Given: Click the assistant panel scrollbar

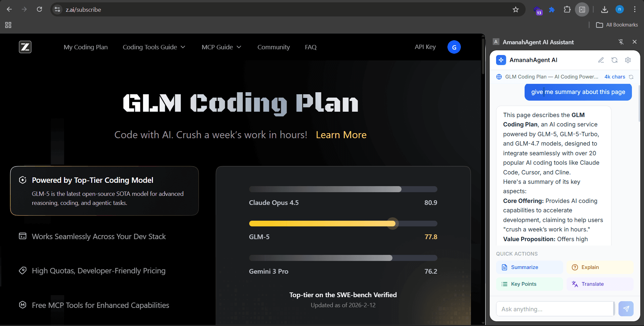Looking at the screenshot, I should 639,104.
